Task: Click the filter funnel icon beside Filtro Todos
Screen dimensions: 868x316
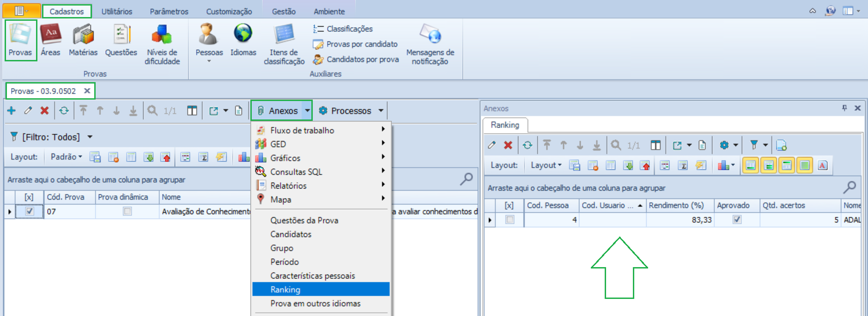Action: point(14,137)
